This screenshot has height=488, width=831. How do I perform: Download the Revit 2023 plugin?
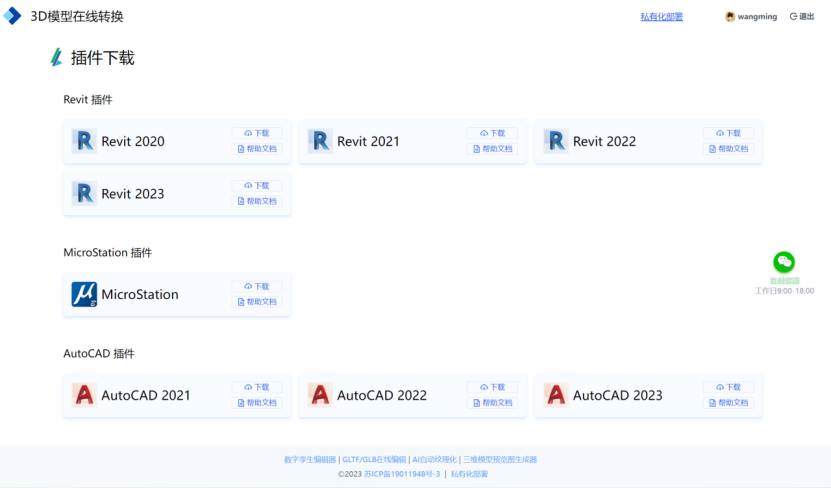click(257, 185)
